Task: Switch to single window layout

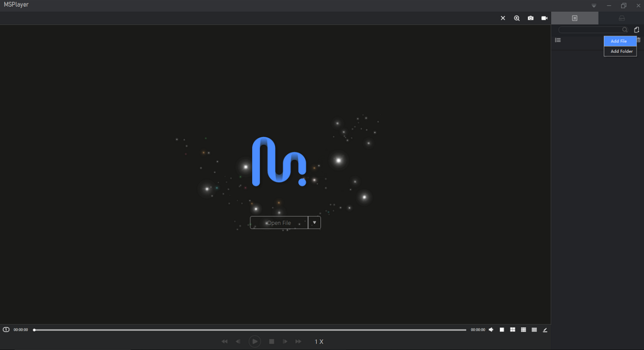Action: [x=502, y=330]
